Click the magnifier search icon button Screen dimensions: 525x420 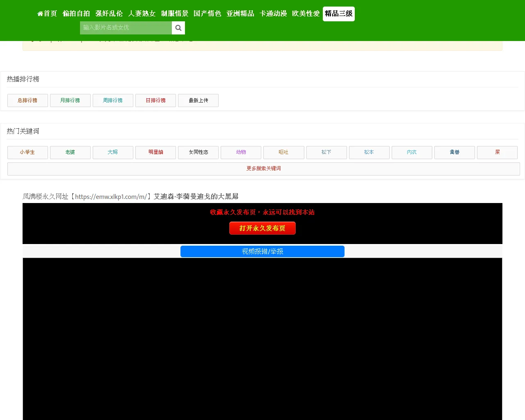tap(178, 28)
